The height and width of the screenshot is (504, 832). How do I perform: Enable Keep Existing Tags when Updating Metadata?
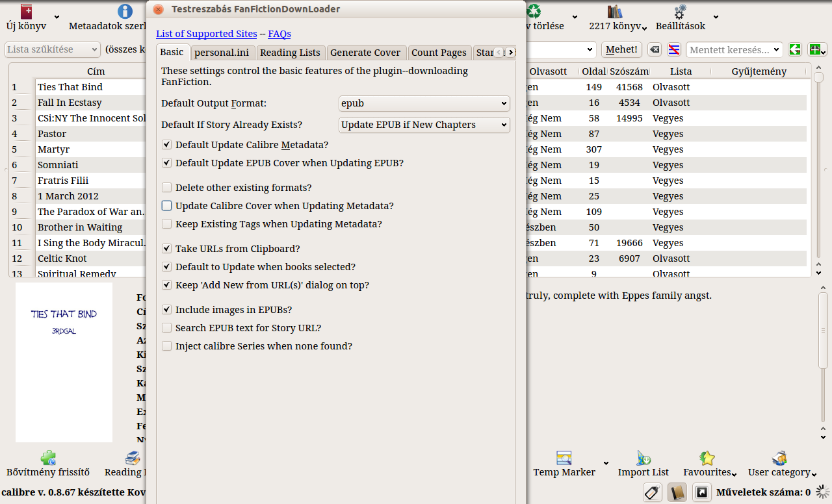pyautogui.click(x=167, y=224)
